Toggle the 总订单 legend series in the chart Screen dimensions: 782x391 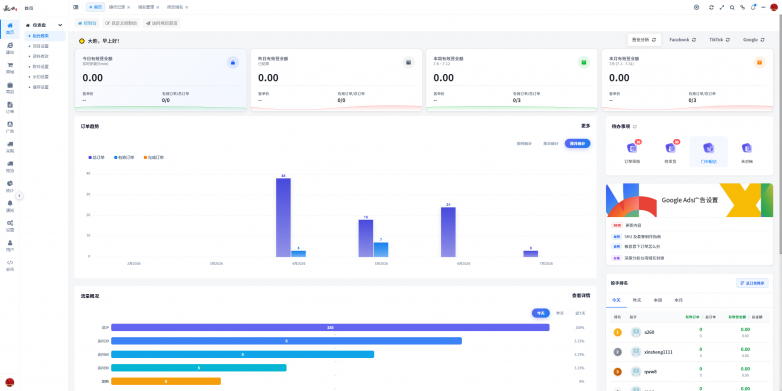pos(97,158)
